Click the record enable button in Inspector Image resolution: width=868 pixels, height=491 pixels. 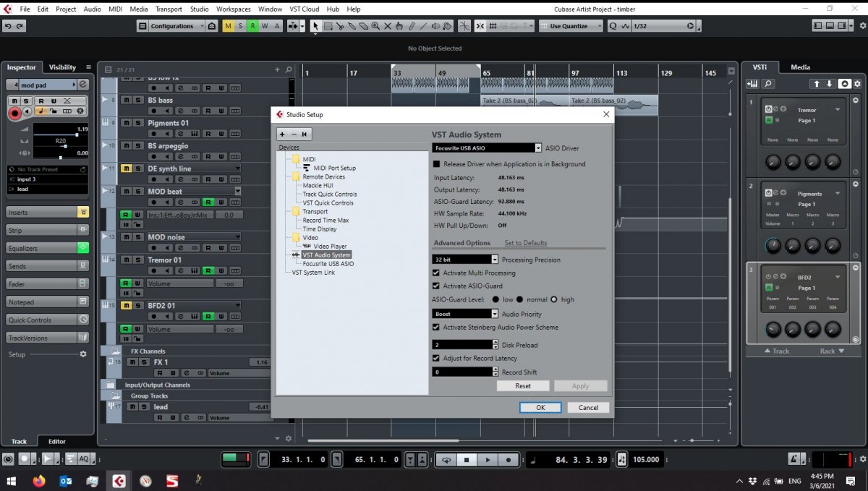click(x=14, y=113)
